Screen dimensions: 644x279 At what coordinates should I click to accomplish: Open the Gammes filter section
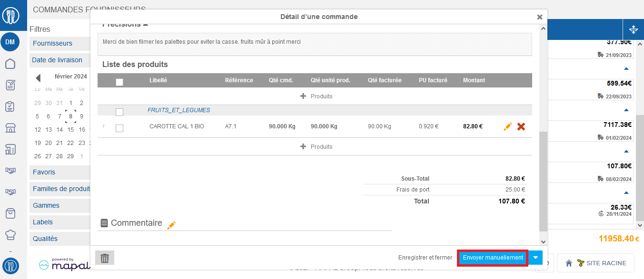[60, 205]
